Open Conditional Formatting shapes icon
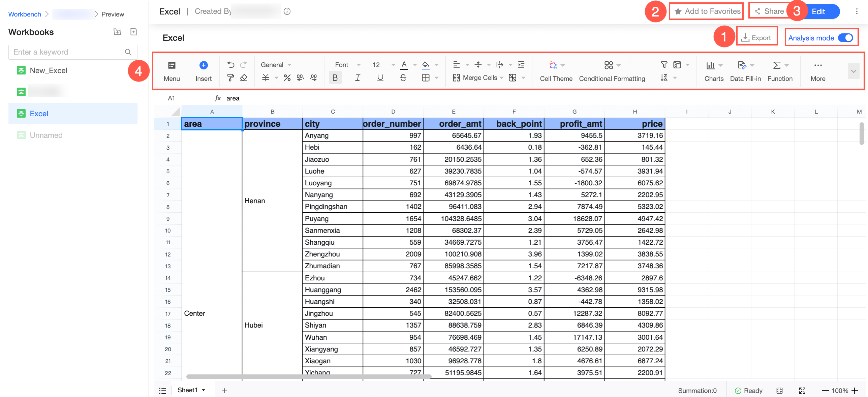The width and height of the screenshot is (868, 397). pos(609,65)
